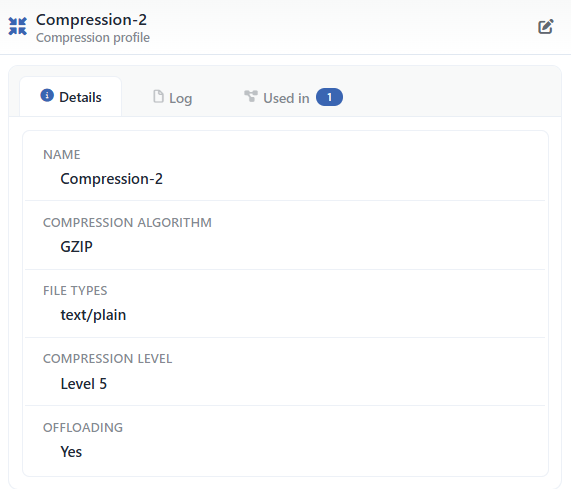
Task: Click the text/plain file type value
Action: [x=93, y=315]
